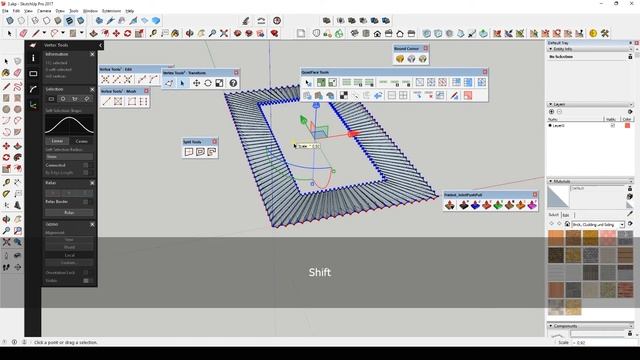Expand the Components panel
640x360 pixels.
point(551,326)
